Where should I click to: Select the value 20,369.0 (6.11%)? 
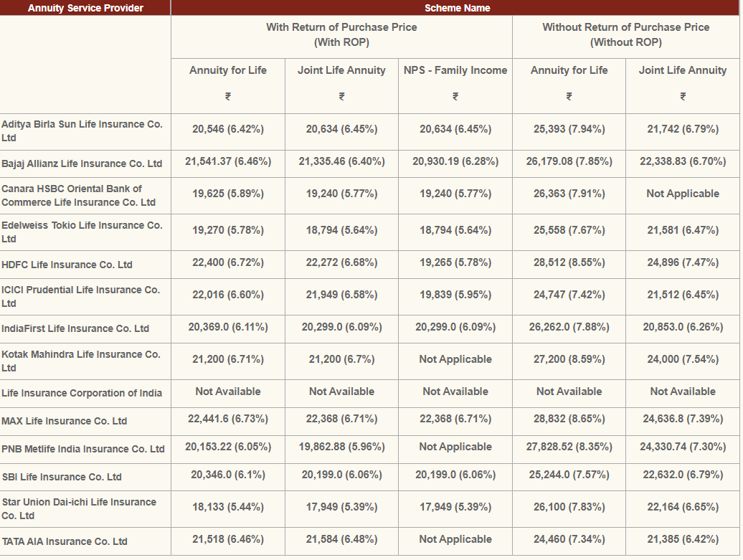tap(228, 326)
